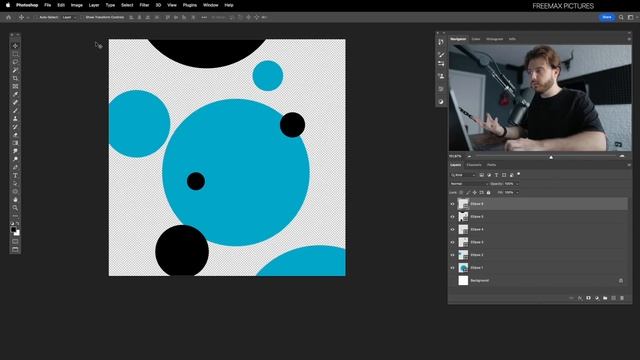Select the Horizontal Type tool
Image resolution: width=640 pixels, height=360 pixels.
pos(16,176)
